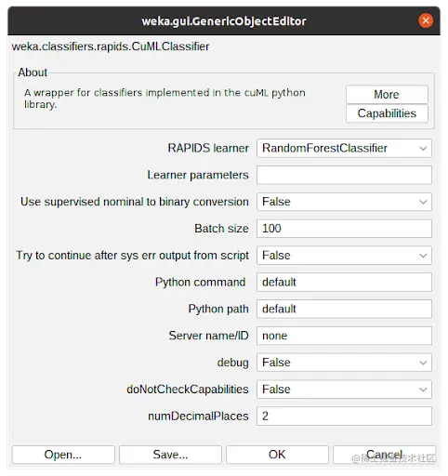
Task: Click the Python path field
Action: point(344,309)
